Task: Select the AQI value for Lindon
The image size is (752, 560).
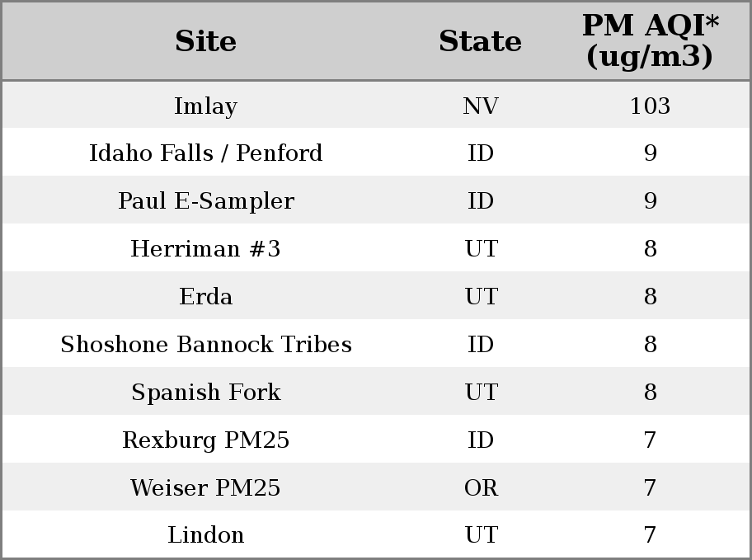Action: coord(651,535)
